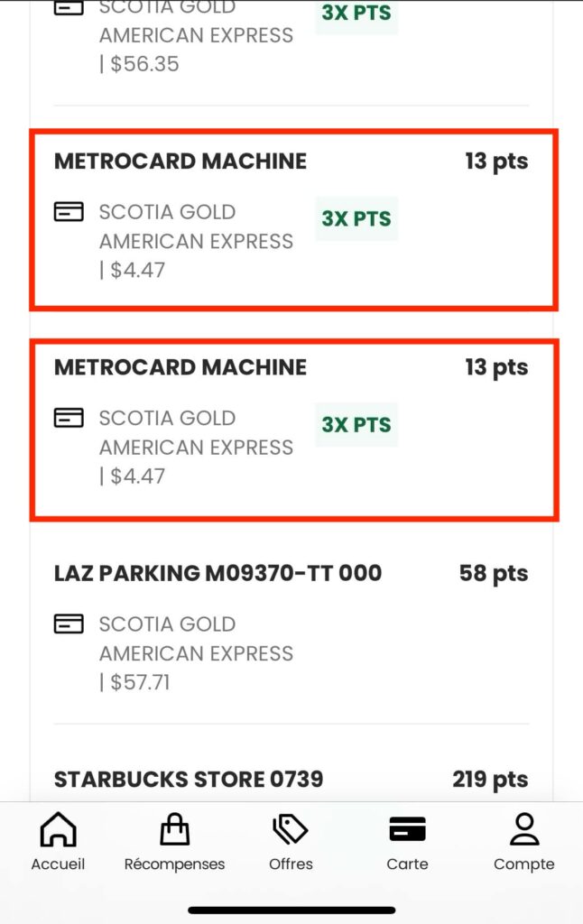Tap 3X PTS badge in first Metrocard entry
The image size is (583, 924).
pos(356,218)
